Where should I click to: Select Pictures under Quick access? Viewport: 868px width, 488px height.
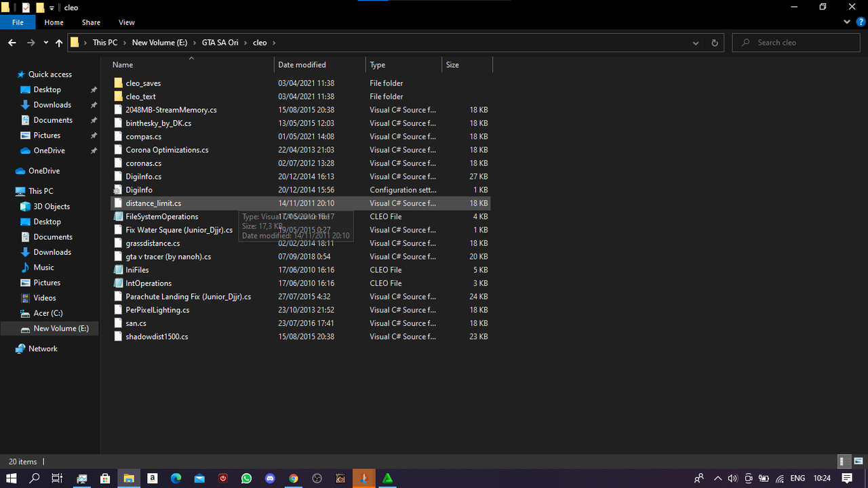47,136
